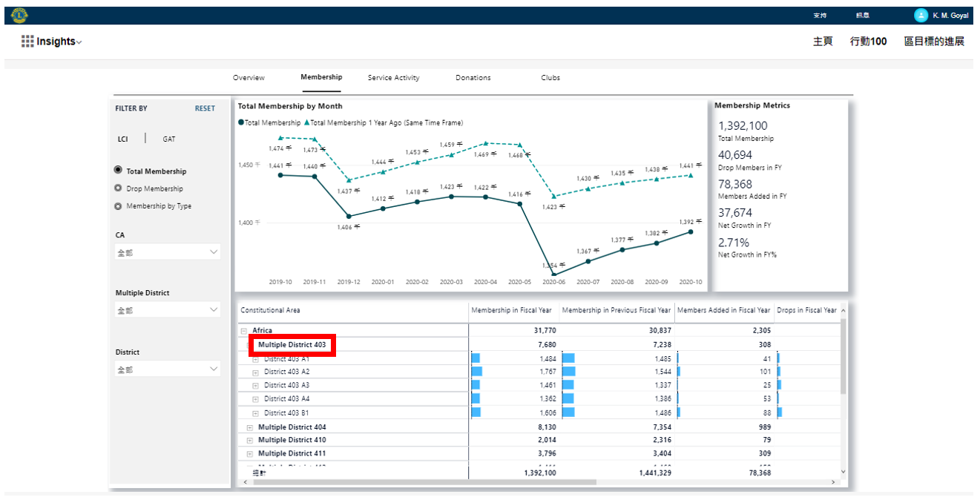Open the Multiple District filter dropdown

[x=168, y=310]
